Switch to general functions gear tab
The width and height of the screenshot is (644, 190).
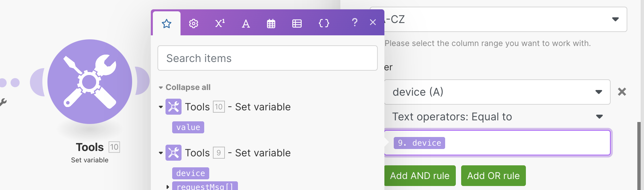(x=194, y=24)
